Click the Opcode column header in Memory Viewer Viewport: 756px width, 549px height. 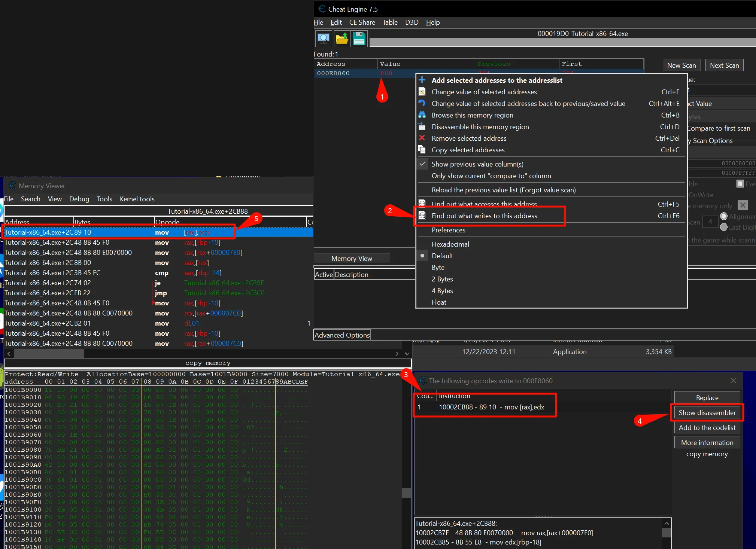[230, 222]
